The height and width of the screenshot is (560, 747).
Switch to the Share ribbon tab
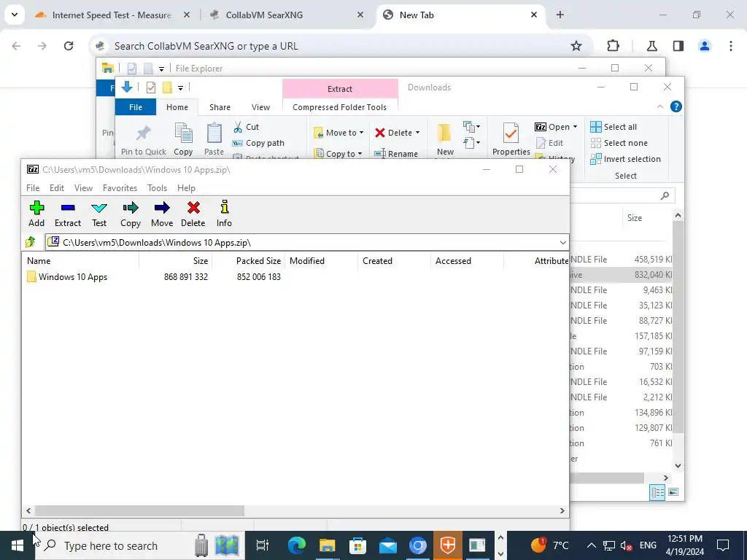coord(220,107)
